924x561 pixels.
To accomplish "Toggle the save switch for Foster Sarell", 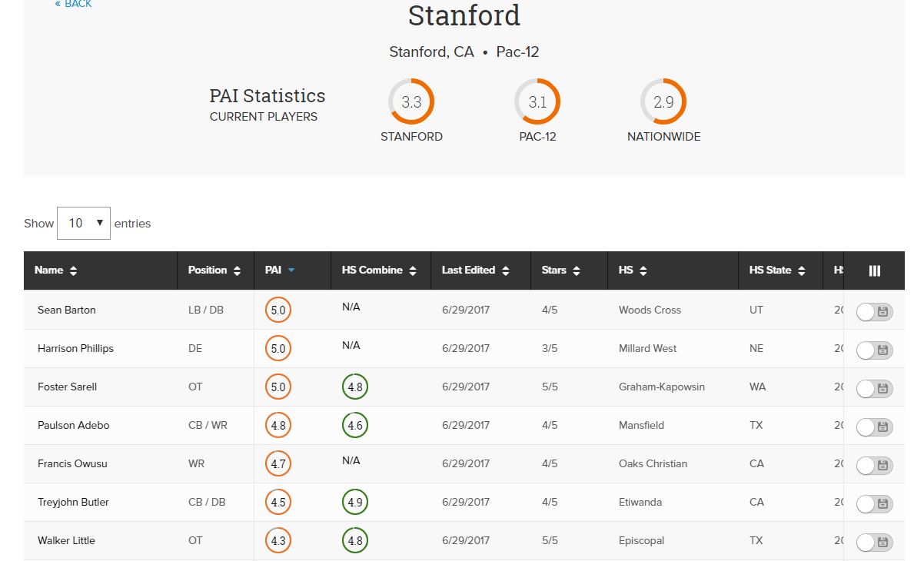I will pos(875,388).
